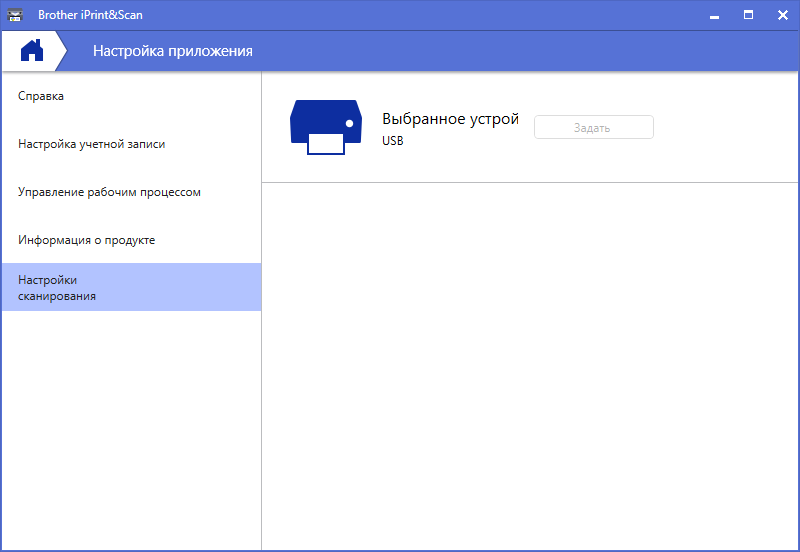Select Настройка учетной записи in sidebar
The width and height of the screenshot is (800, 552).
(92, 144)
